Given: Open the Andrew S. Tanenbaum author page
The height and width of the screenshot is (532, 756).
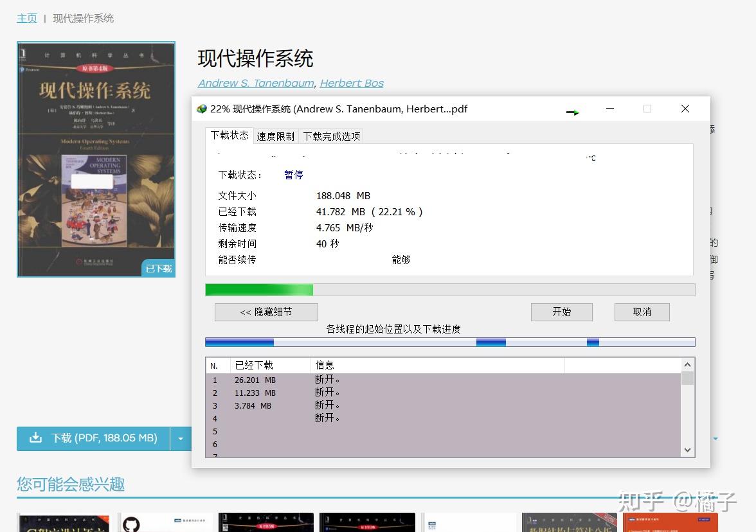Looking at the screenshot, I should coord(255,83).
